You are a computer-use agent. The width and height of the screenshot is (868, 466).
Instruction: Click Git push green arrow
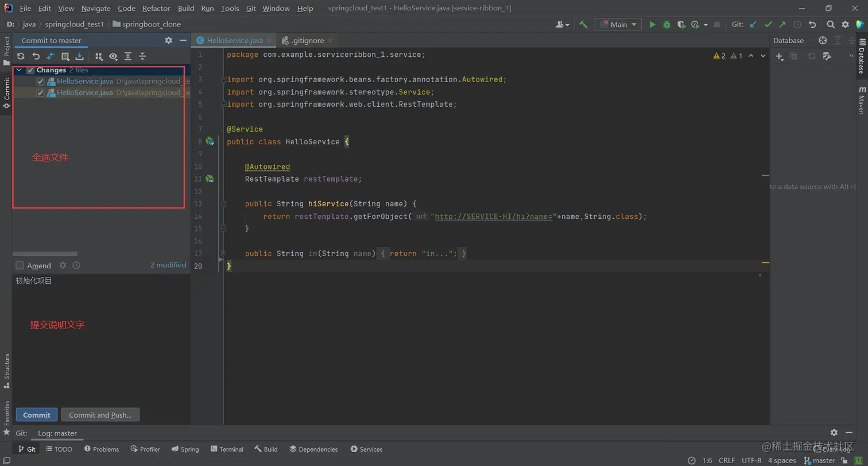[x=782, y=24]
